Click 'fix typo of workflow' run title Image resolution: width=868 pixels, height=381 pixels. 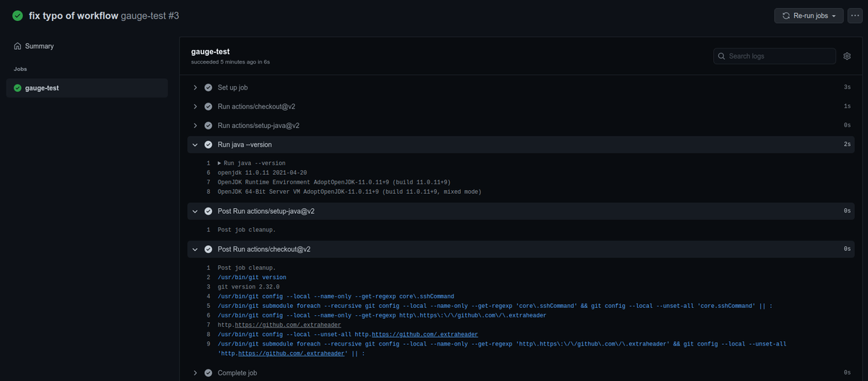tap(73, 15)
